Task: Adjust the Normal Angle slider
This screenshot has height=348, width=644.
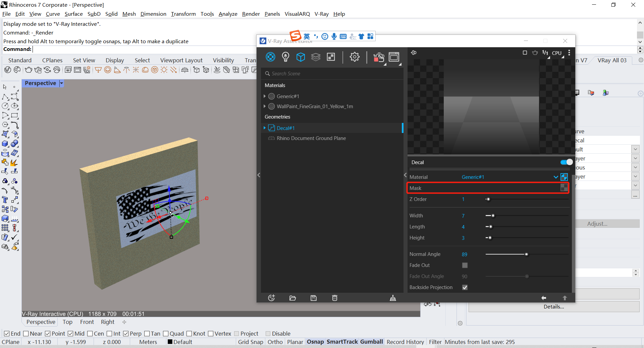Action: click(x=527, y=254)
